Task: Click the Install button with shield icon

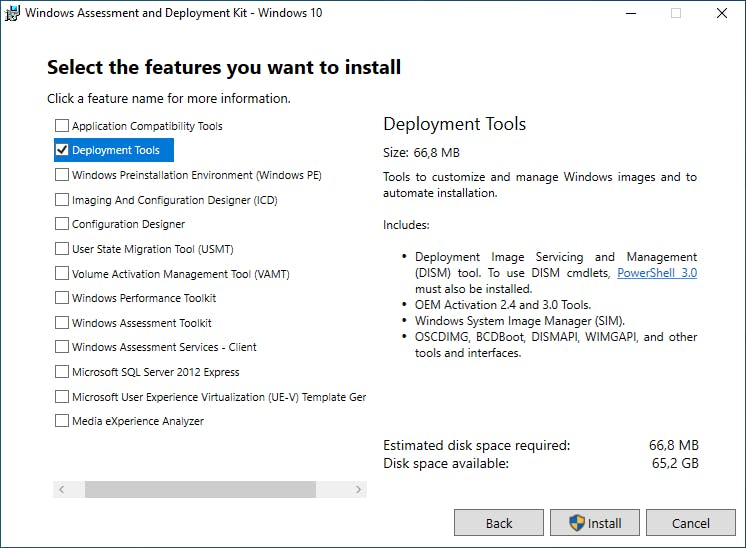Action: 595,523
